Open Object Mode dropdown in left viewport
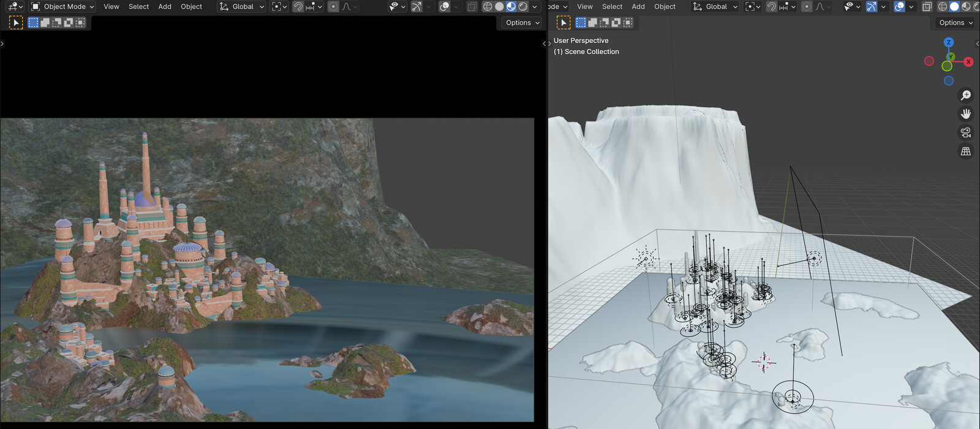The height and width of the screenshot is (429, 980). [x=62, y=7]
